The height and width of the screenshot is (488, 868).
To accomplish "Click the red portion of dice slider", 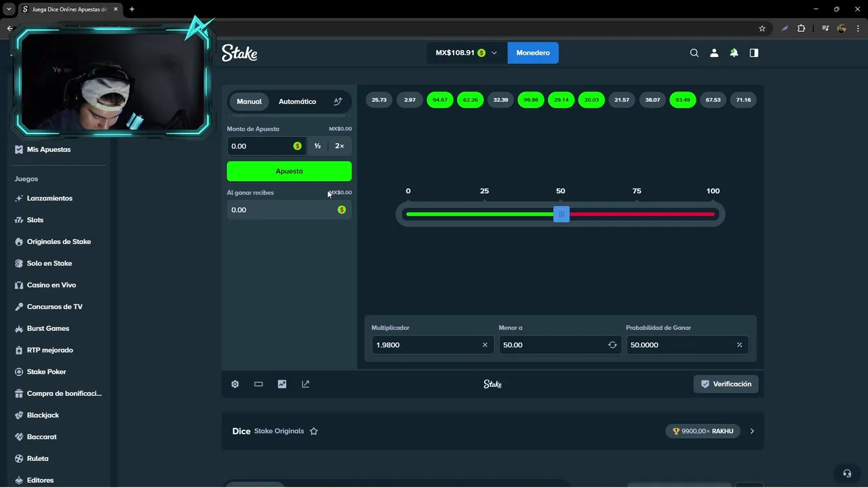I will pyautogui.click(x=642, y=214).
